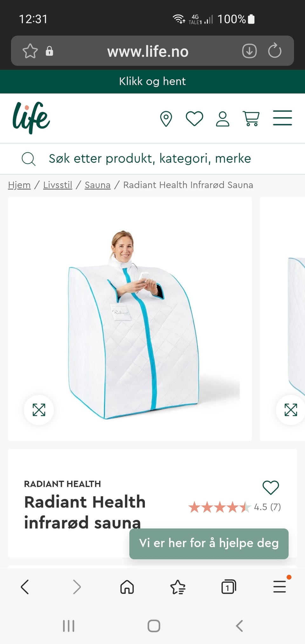305x644 pixels.
Task: Click the Sauna breadcrumb link
Action: tap(98, 185)
